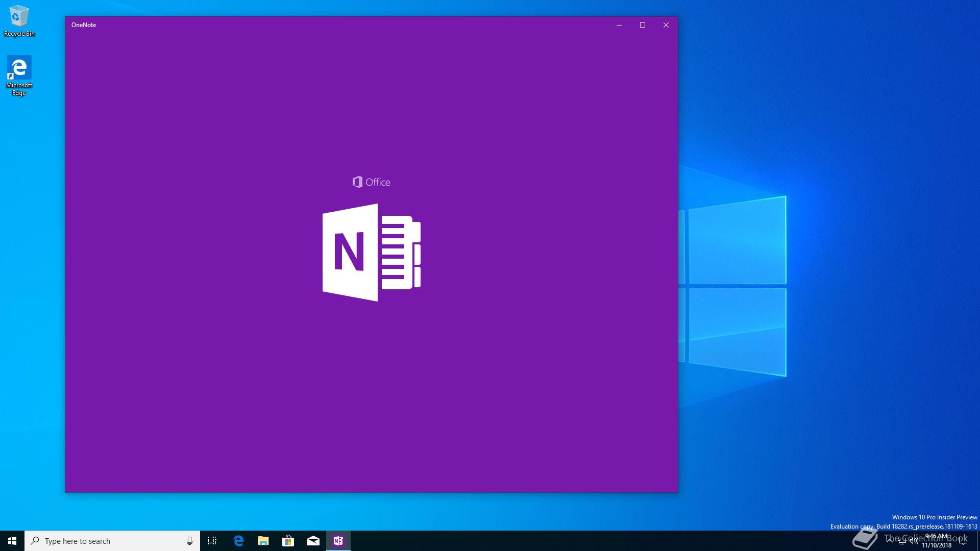This screenshot has width=980, height=551.
Task: Click the 'Type here to search' box
Action: coord(112,541)
